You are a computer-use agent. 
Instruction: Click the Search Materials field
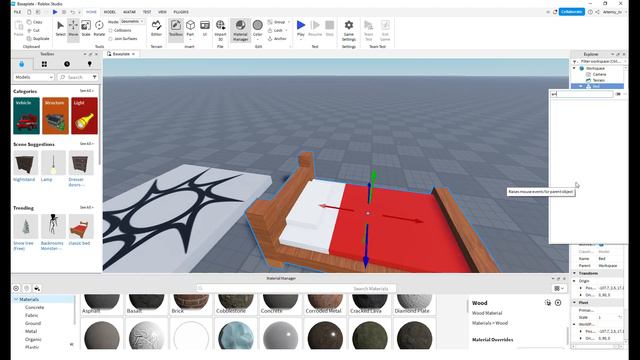(x=296, y=288)
